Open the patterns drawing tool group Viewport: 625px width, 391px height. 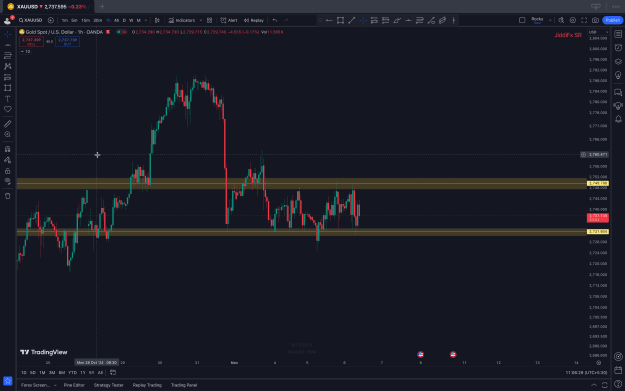coord(8,67)
